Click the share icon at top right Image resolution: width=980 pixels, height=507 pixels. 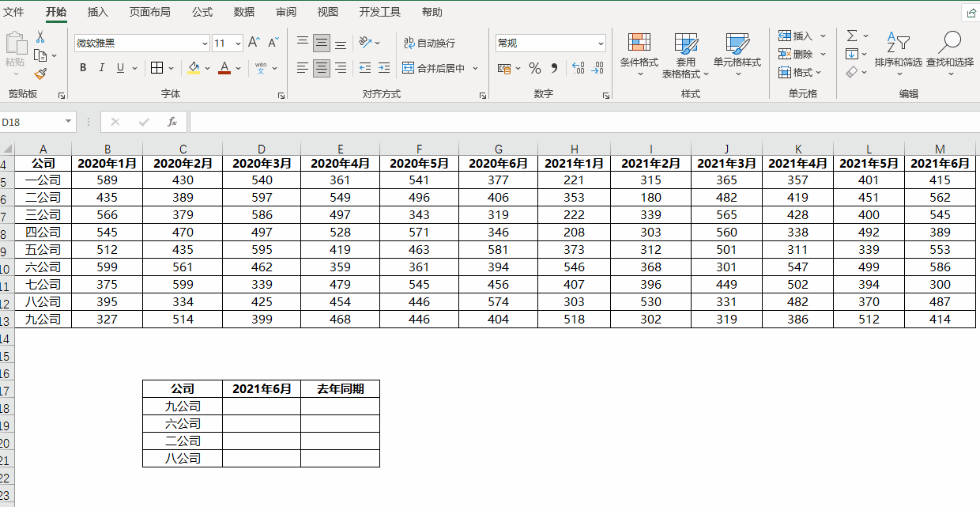pyautogui.click(x=971, y=13)
